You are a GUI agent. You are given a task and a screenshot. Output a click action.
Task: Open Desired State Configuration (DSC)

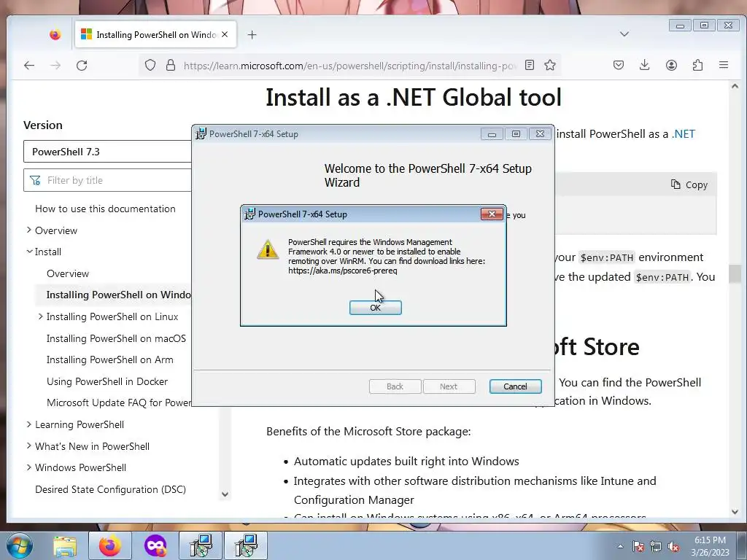click(x=111, y=489)
